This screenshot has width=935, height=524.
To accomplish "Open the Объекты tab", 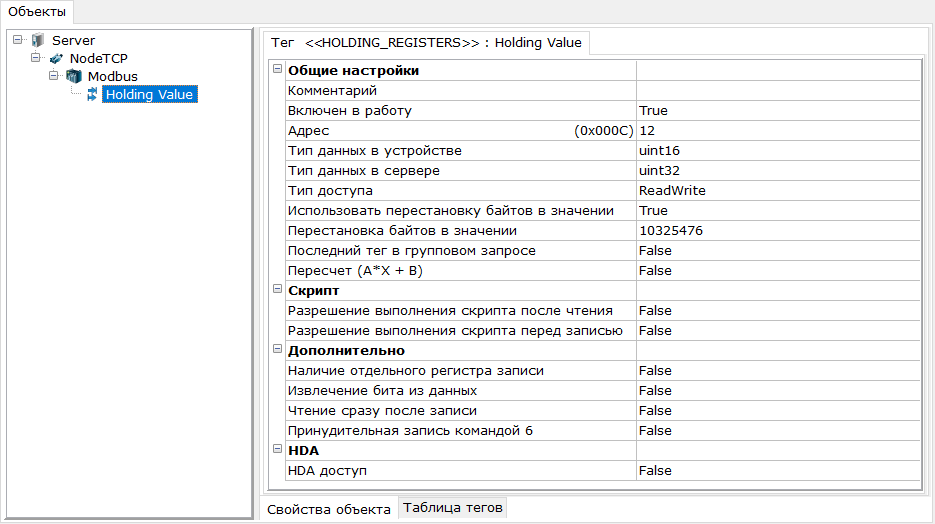I will 37,12.
